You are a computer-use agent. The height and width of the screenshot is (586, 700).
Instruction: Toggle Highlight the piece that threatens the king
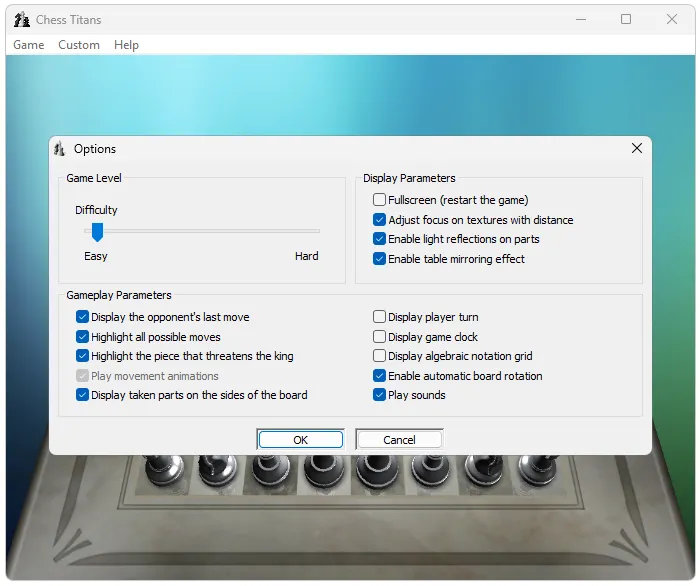click(x=82, y=356)
